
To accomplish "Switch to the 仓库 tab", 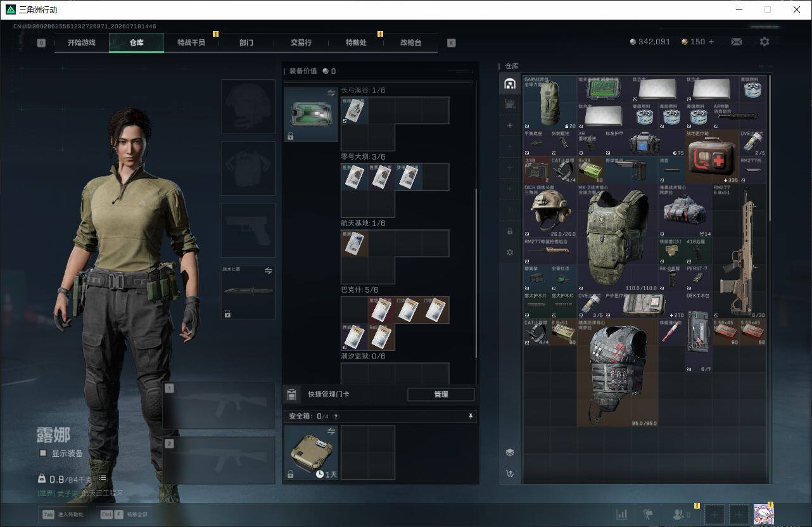I will coord(136,42).
